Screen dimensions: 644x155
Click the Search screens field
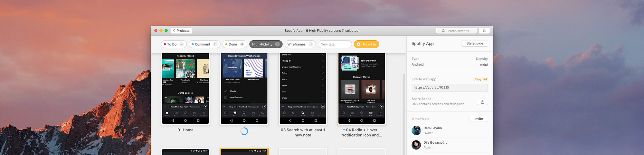pyautogui.click(x=457, y=31)
